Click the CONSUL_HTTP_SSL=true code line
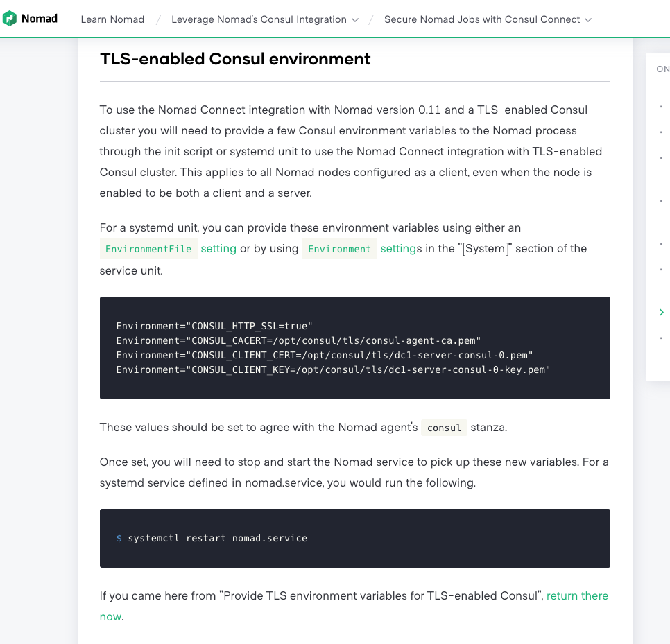The height and width of the screenshot is (644, 670). [x=214, y=327]
